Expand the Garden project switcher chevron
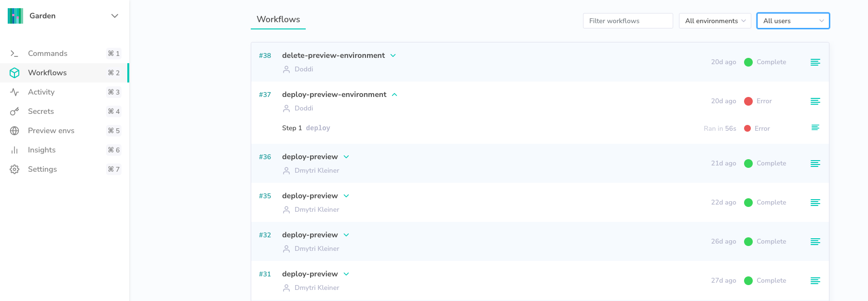Screen dimensions: 868x301 115,16
